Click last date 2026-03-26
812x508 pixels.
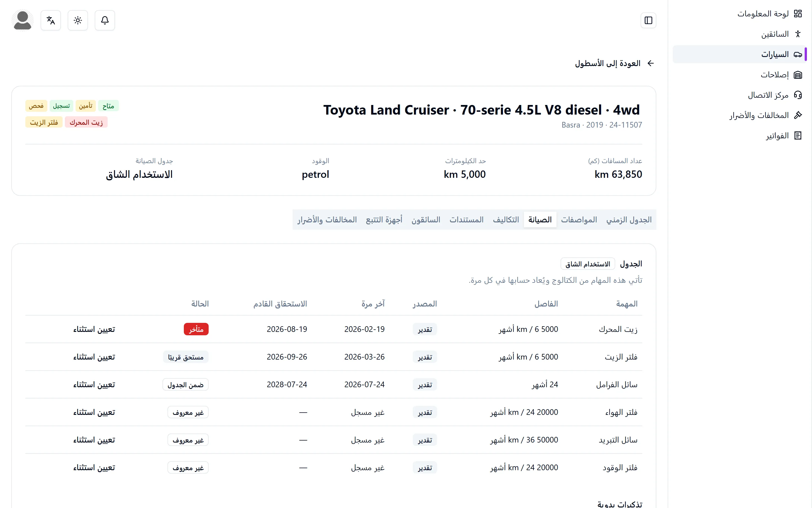(x=364, y=357)
